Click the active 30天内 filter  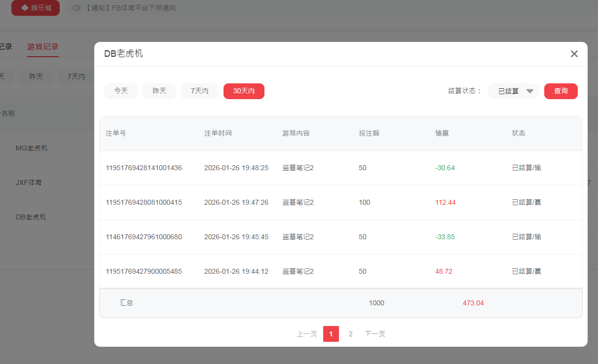point(244,91)
